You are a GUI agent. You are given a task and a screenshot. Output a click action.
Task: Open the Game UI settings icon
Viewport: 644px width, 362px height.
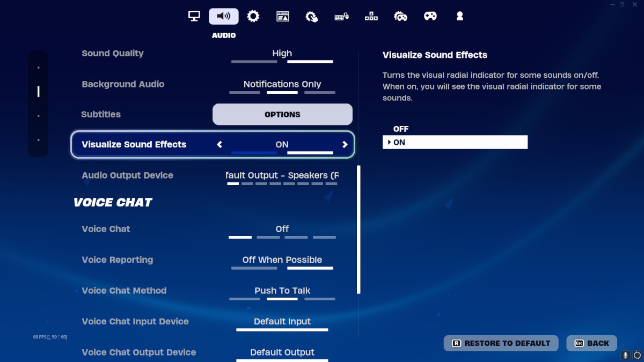283,16
